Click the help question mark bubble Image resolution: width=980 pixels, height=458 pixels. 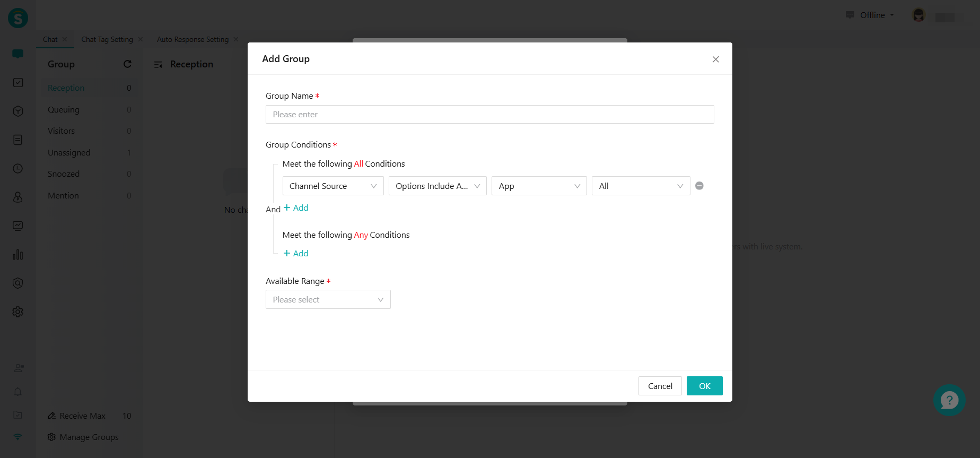(949, 400)
